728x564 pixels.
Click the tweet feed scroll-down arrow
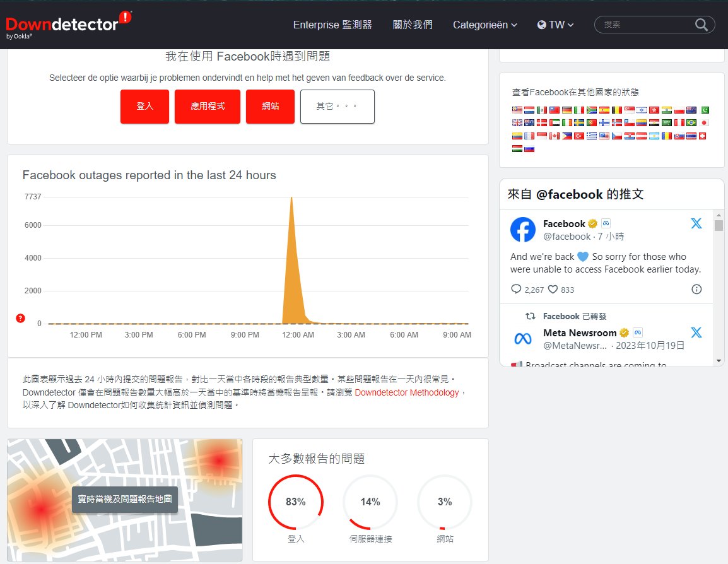719,361
